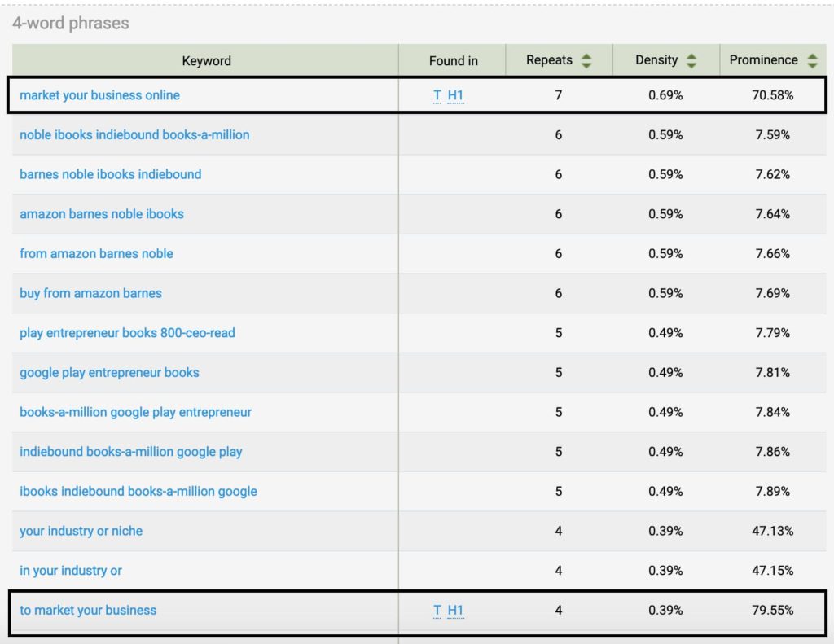Image resolution: width=834 pixels, height=644 pixels.
Task: Open 'google play entrepreneur books' keyword
Action: [x=110, y=372]
